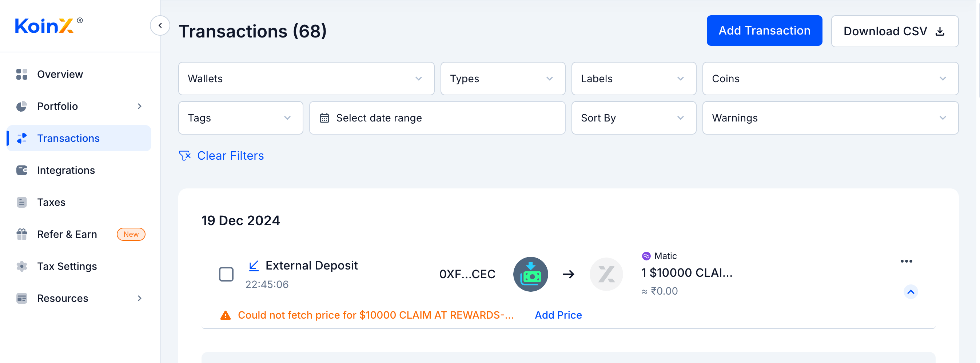Click the three-dot menu on the External Deposit row
The width and height of the screenshot is (980, 363).
[906, 261]
